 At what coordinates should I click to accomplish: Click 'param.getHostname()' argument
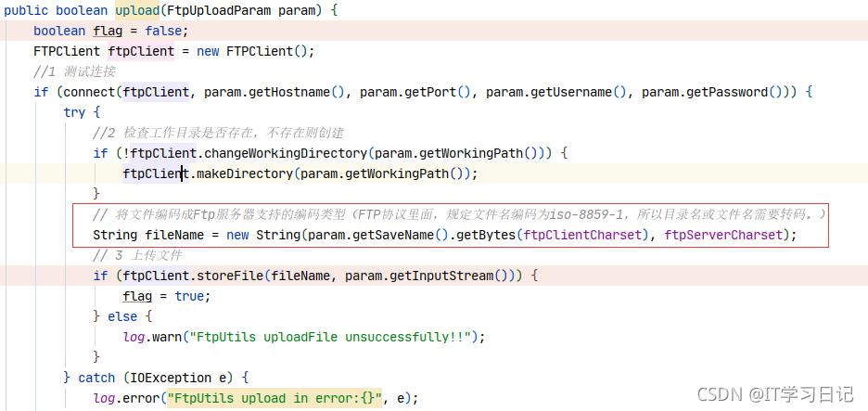coord(274,92)
